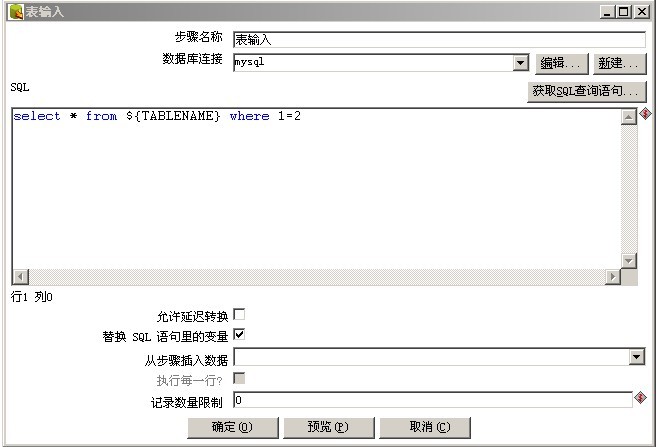Click the 'select' keyword in SQL text
Viewport: 658px width, 447px height.
coord(37,116)
